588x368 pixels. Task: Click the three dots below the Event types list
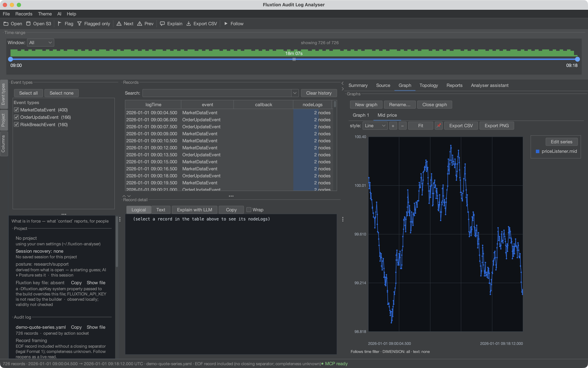coord(64,214)
